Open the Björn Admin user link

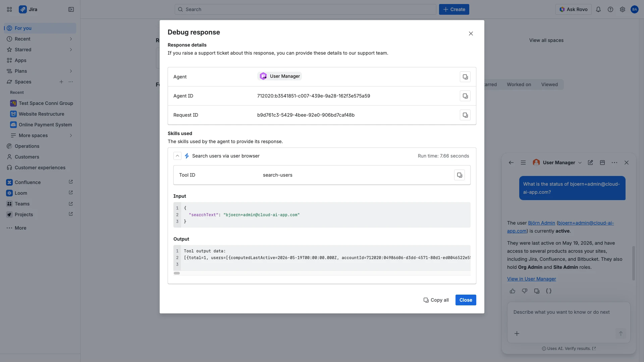coord(541,223)
